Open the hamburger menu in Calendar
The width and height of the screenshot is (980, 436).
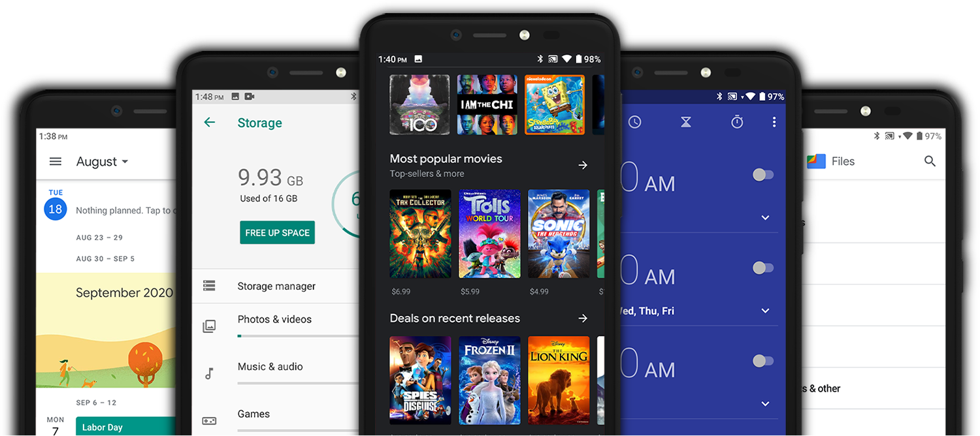click(56, 161)
